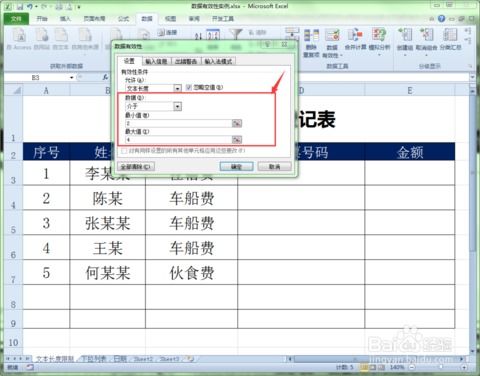480x376 pixels.
Task: Click cell containing 伙食费
Action: pyautogui.click(x=192, y=273)
